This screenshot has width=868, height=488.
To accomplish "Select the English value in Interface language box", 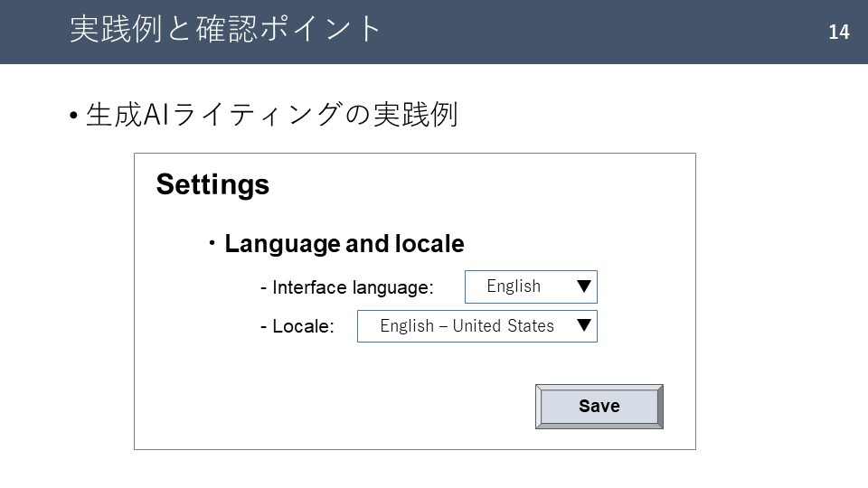I will 514,286.
